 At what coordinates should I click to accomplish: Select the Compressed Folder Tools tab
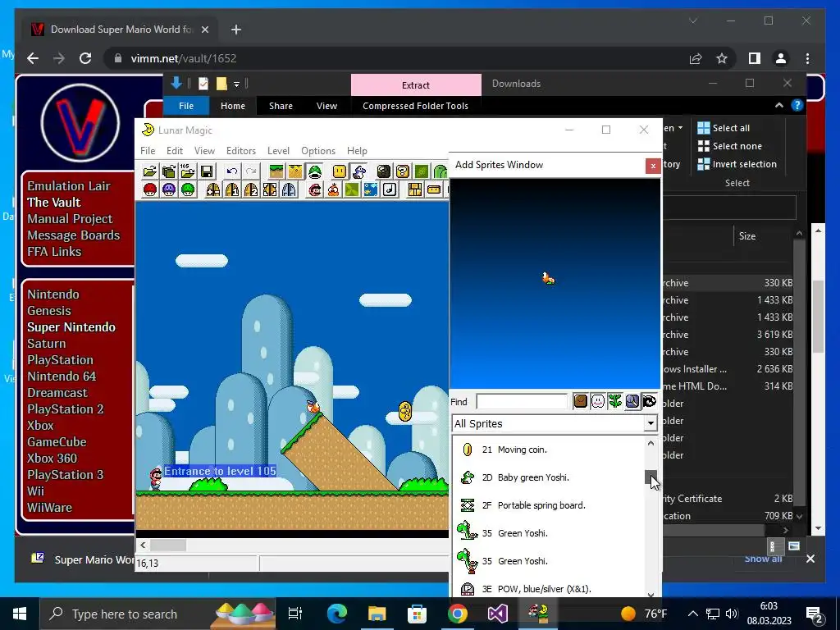415,106
